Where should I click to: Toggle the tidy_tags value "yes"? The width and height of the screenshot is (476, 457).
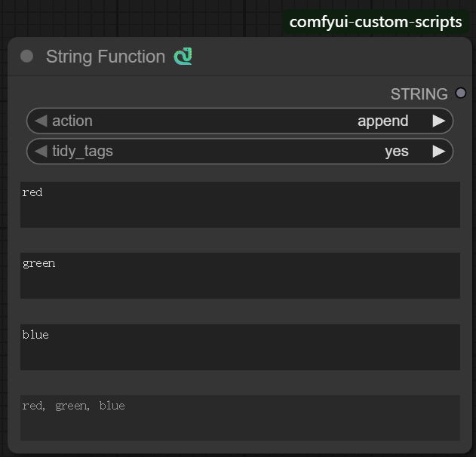click(396, 151)
